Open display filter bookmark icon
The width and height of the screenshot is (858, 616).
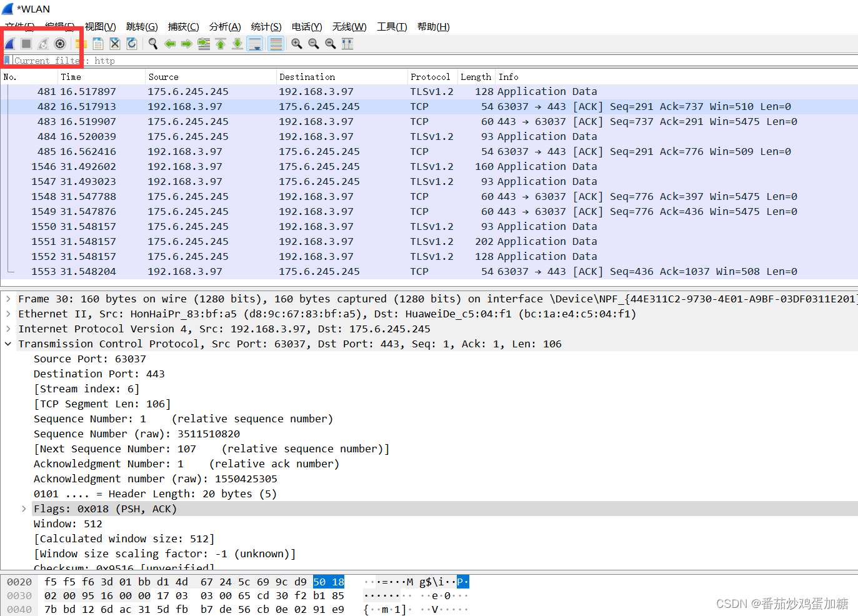click(7, 61)
